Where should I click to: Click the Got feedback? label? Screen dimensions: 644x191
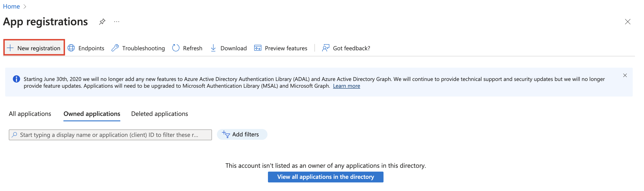click(351, 48)
